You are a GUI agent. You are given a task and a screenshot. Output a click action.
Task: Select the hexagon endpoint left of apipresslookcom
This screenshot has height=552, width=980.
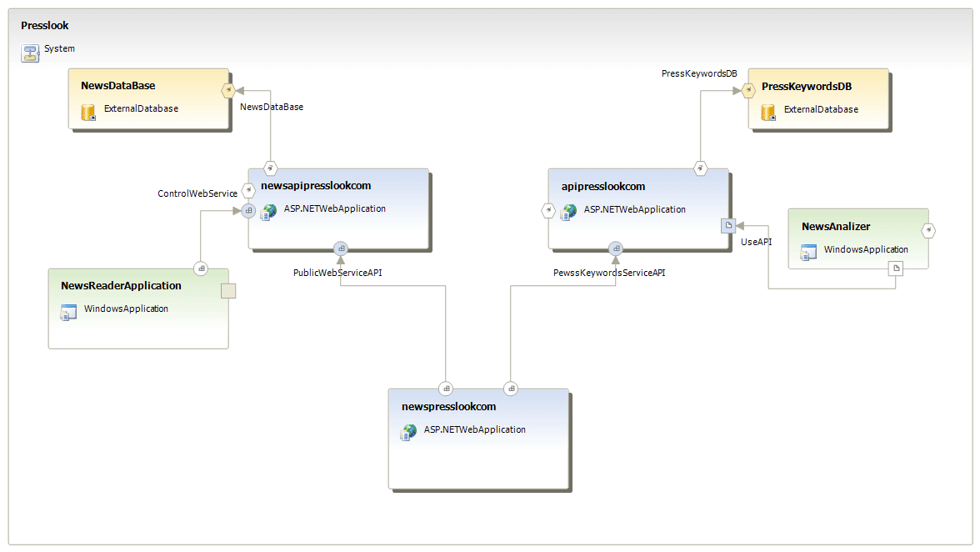point(548,211)
